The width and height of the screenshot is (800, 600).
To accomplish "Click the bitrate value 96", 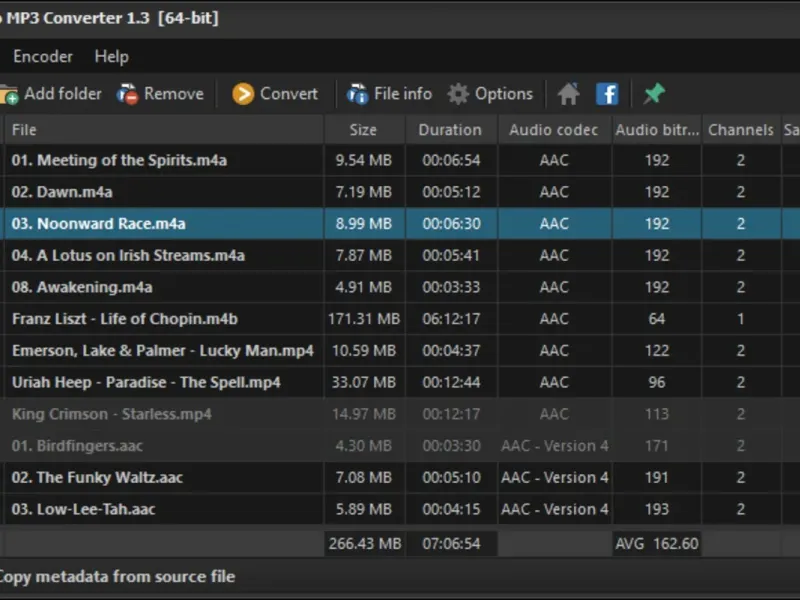I will click(x=657, y=382).
